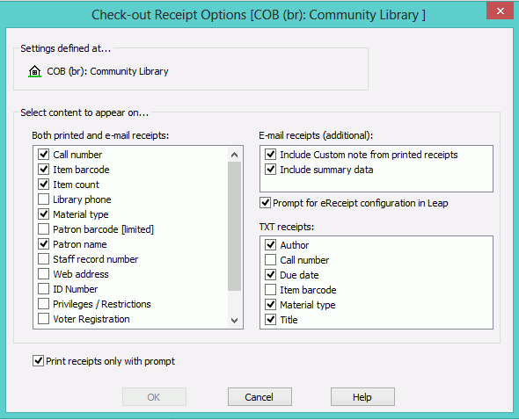Click the library house icon beside COB
The height and width of the screenshot is (420, 519).
35,71
